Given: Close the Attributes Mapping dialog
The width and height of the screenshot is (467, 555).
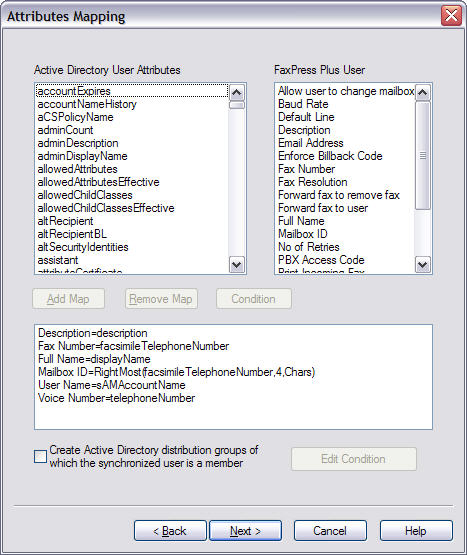Looking at the screenshot, I should [x=451, y=16].
